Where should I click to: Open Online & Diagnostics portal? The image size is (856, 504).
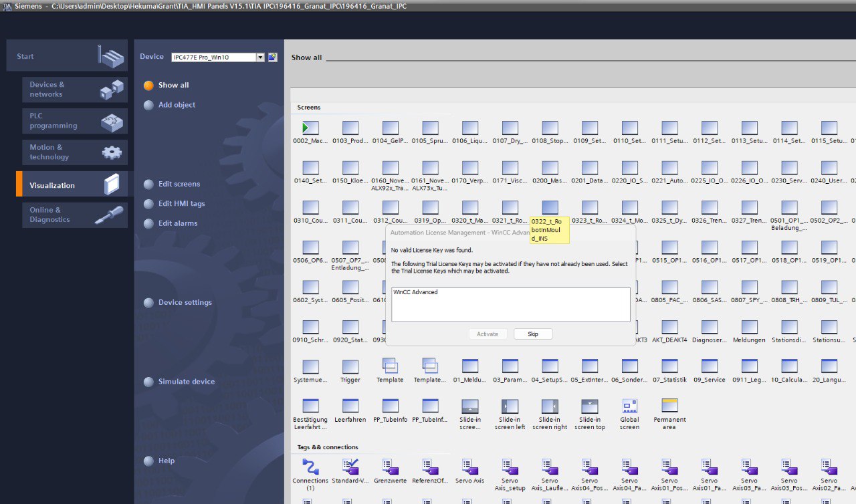click(x=75, y=215)
